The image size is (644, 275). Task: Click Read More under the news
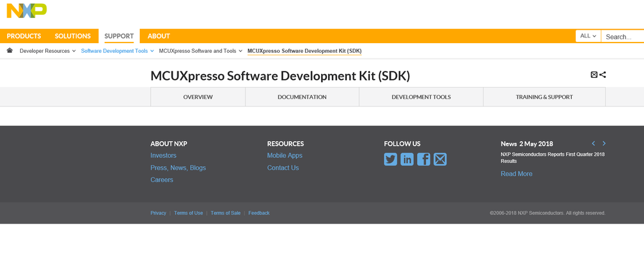(516, 174)
